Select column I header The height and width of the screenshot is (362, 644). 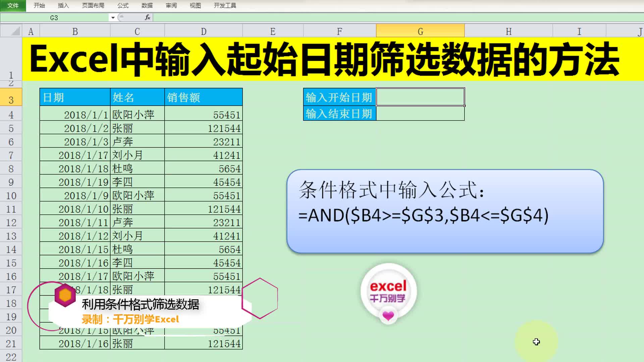click(x=579, y=32)
